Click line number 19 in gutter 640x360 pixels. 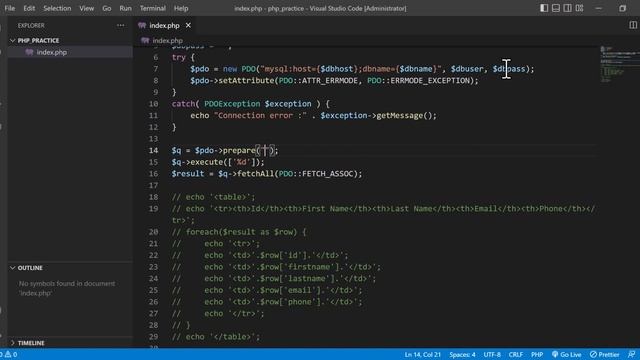(153, 209)
